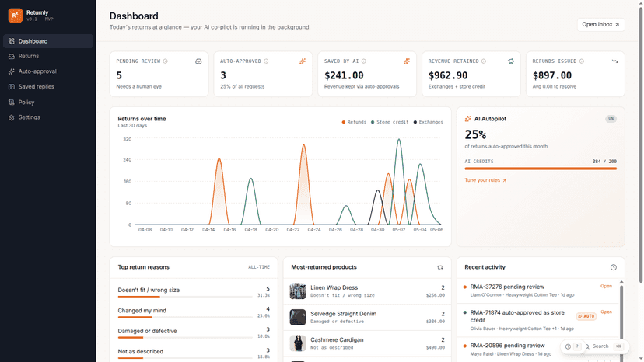Select Changed my mind reason
This screenshot has height=362, width=644.
click(194, 312)
